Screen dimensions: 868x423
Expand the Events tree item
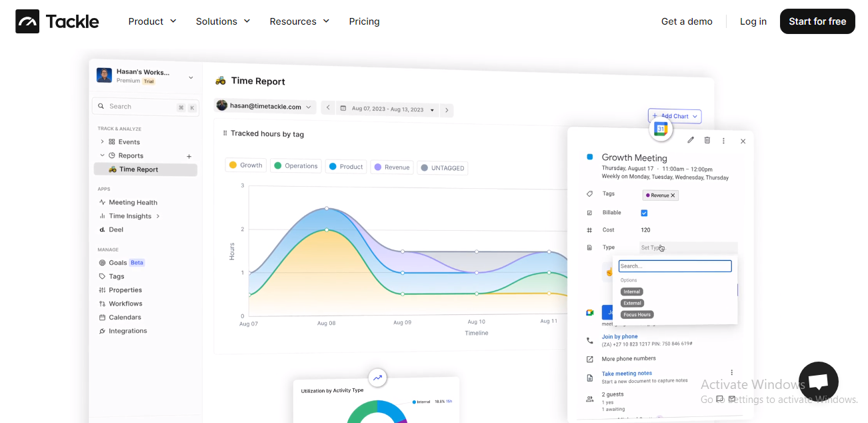pyautogui.click(x=102, y=141)
